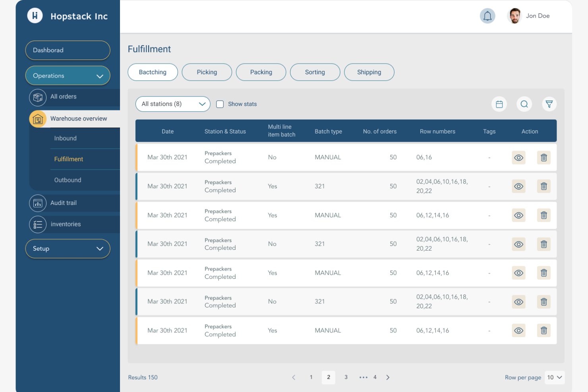588x392 pixels.
Task: Open the Sorting tab
Action: tap(315, 72)
